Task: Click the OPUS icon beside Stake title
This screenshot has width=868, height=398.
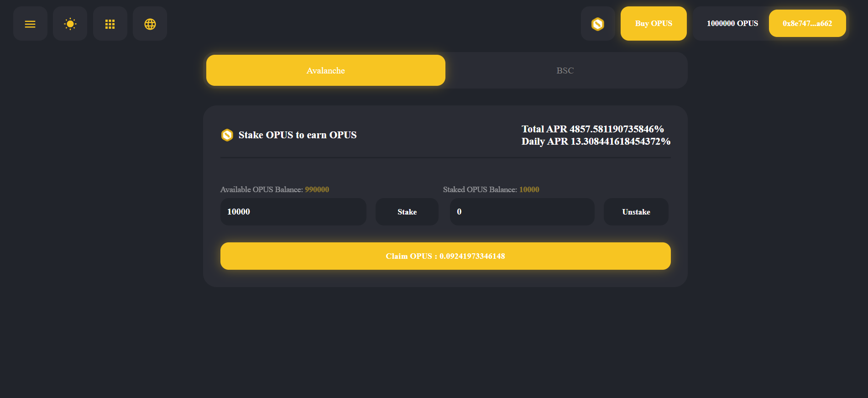Action: click(x=227, y=135)
